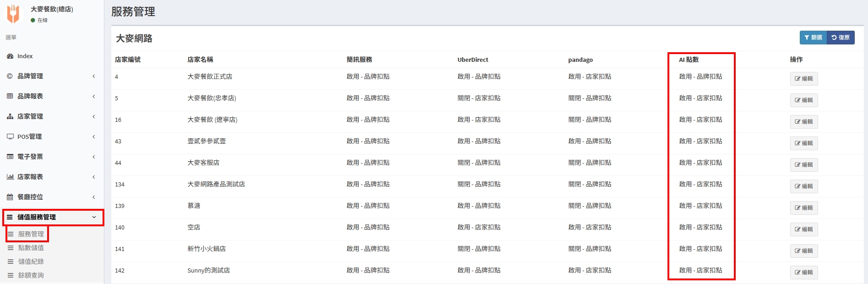Click the 店家名稱 column header
Screen dimensions: 868x284
(200, 60)
